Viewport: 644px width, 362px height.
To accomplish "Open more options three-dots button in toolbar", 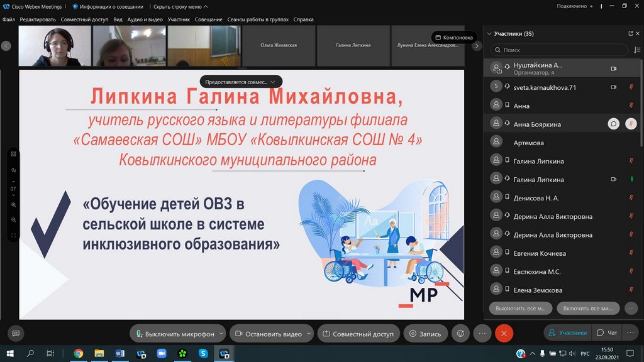I will tap(482, 334).
